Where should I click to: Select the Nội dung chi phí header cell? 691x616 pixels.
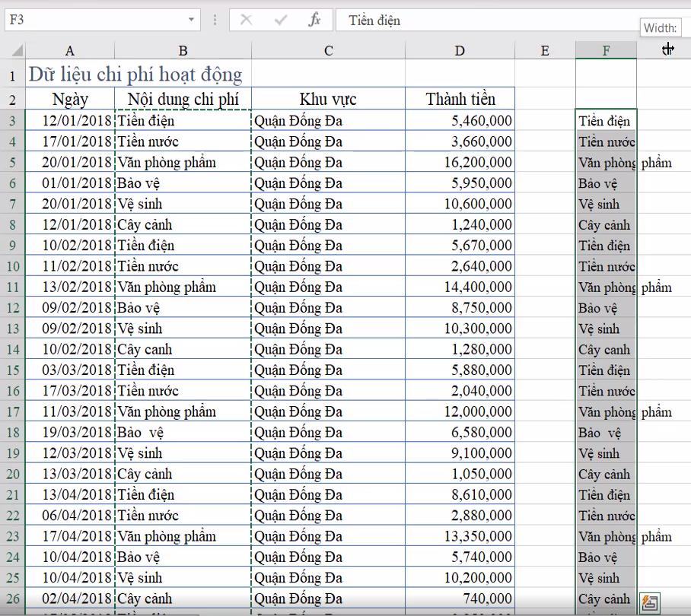click(183, 98)
